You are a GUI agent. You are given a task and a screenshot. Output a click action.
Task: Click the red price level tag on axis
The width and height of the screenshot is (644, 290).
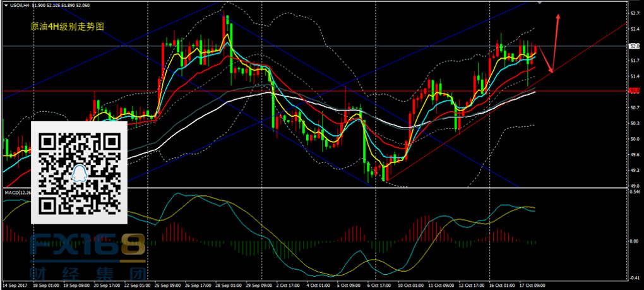[635, 91]
